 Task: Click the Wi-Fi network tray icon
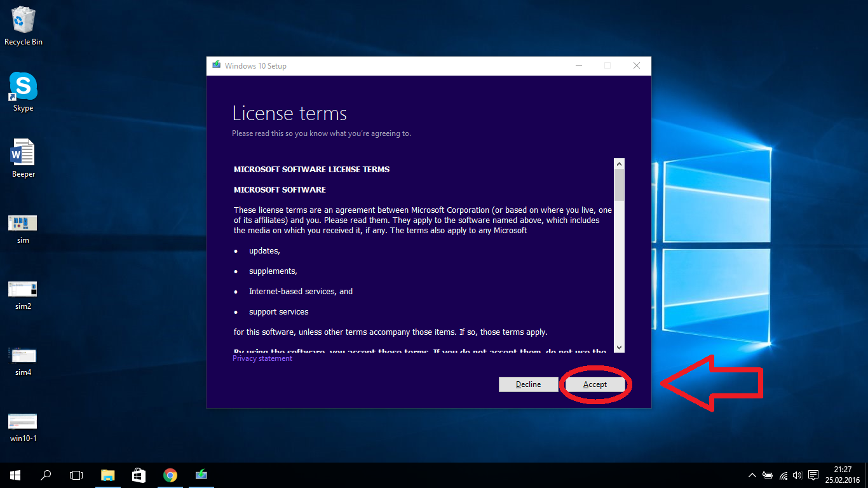(x=783, y=475)
